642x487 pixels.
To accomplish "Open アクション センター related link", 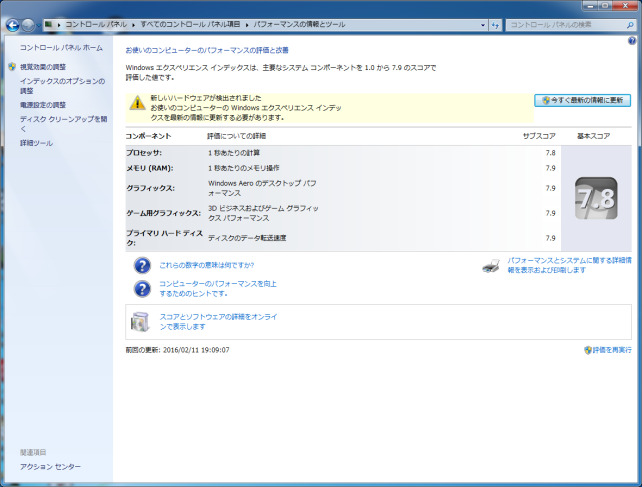I will (50, 467).
